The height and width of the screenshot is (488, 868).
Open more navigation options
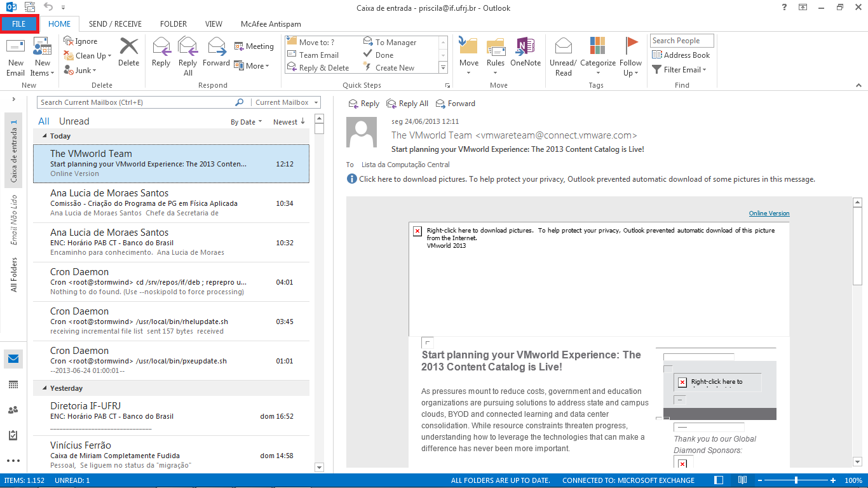13,461
